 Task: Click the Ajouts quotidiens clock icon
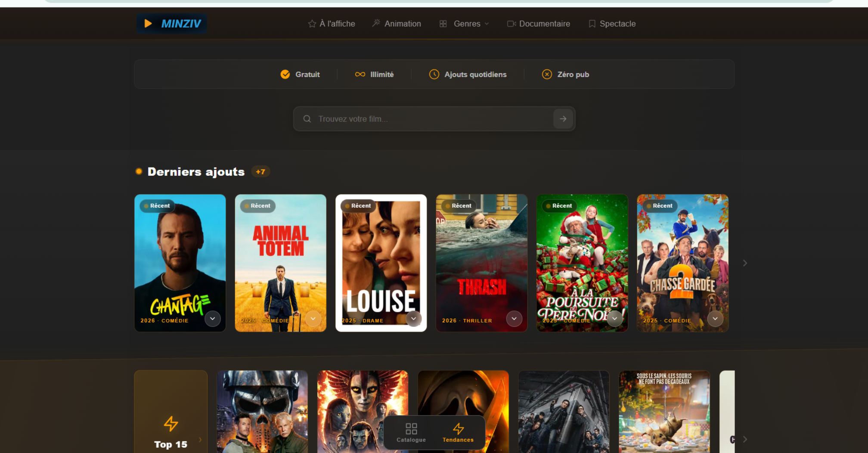tap(434, 74)
